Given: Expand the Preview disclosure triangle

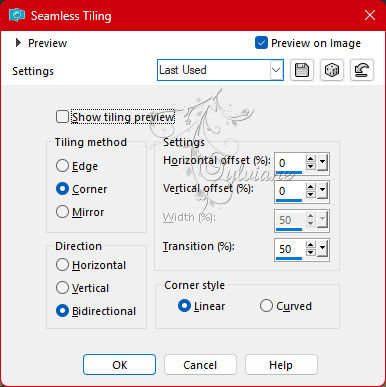Looking at the screenshot, I should 18,43.
